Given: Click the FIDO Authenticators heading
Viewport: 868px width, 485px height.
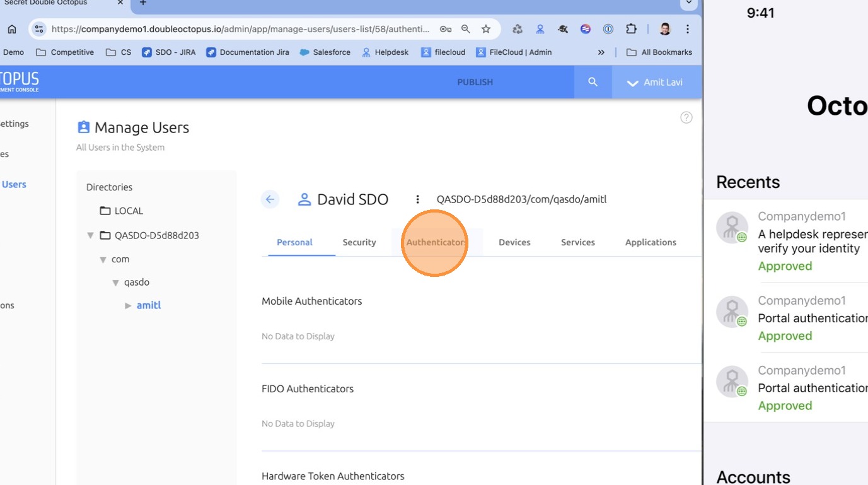Looking at the screenshot, I should (x=308, y=389).
